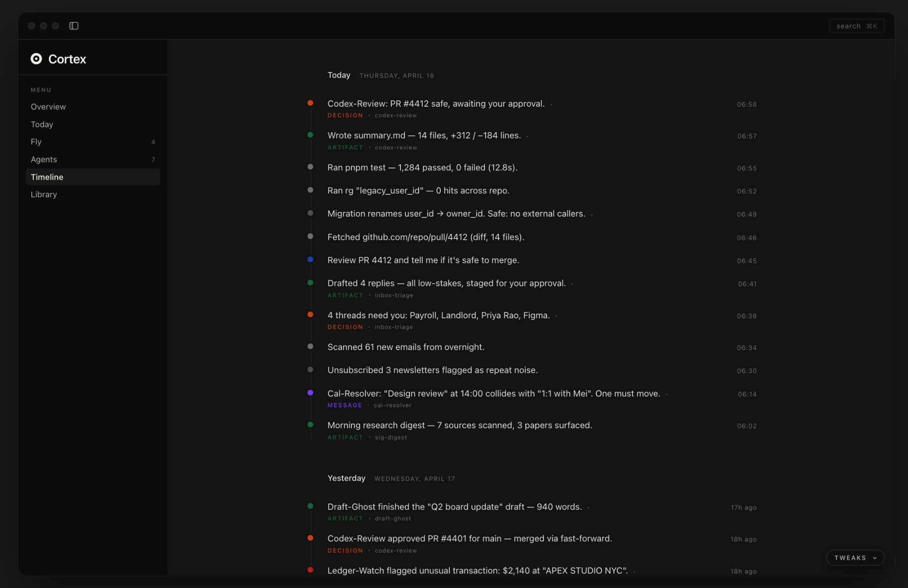The width and height of the screenshot is (908, 588).
Task: Open Drafted 4 replies entry
Action: pyautogui.click(x=446, y=283)
